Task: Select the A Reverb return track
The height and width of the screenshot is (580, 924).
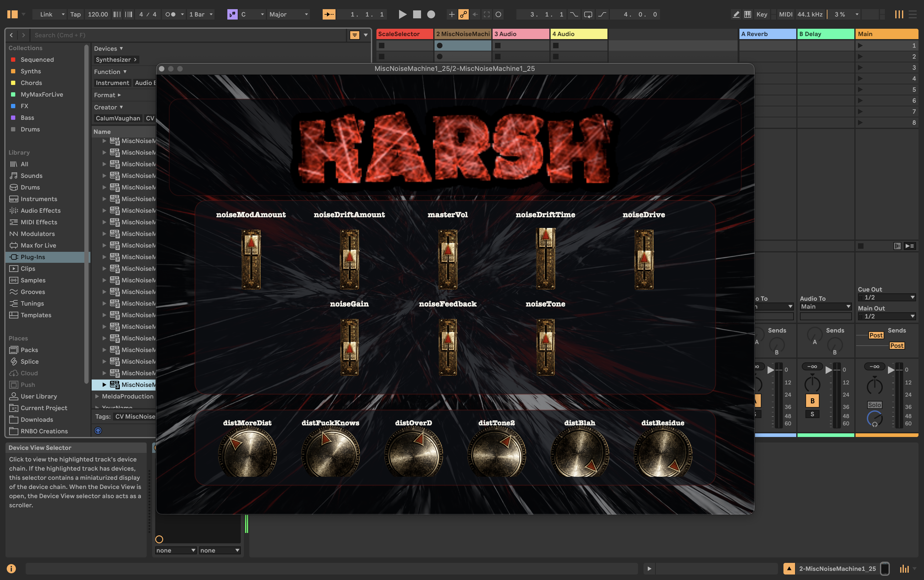Action: [x=768, y=34]
